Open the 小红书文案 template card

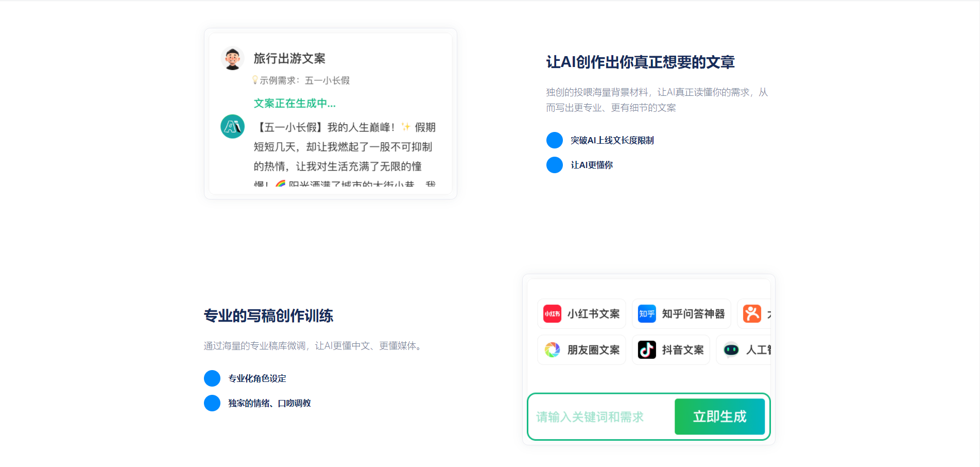581,313
